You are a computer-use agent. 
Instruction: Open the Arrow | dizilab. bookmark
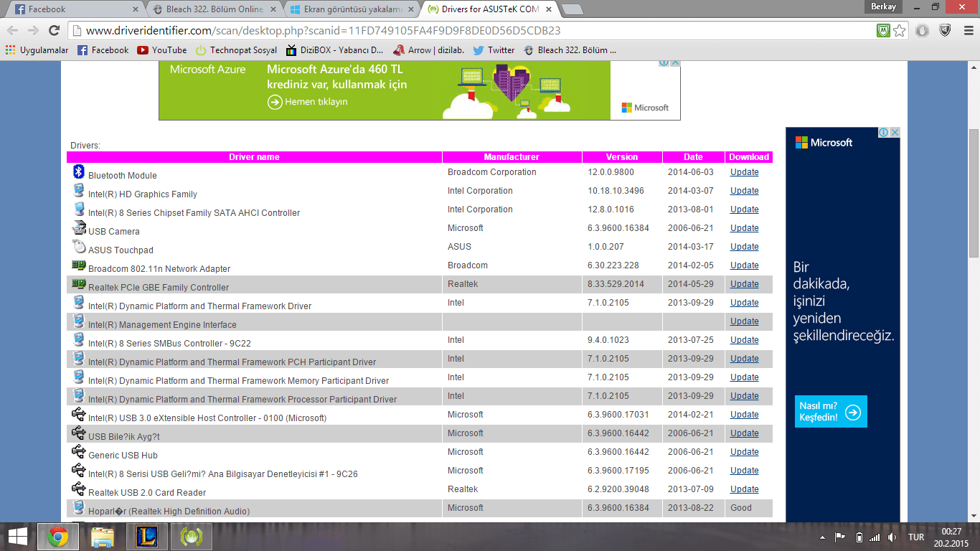tap(429, 50)
